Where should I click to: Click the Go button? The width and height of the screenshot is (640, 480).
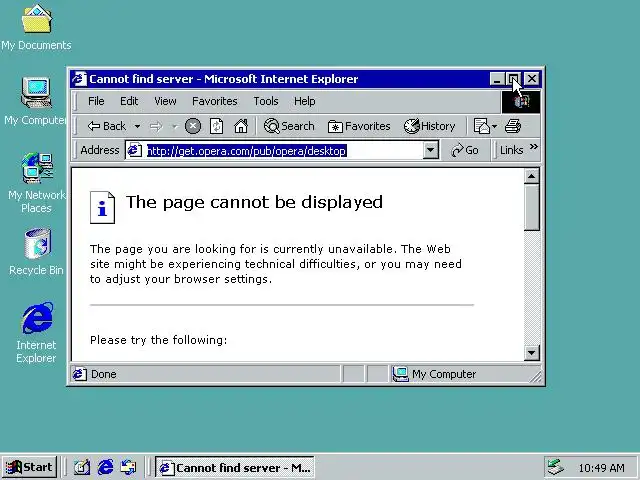tap(465, 151)
